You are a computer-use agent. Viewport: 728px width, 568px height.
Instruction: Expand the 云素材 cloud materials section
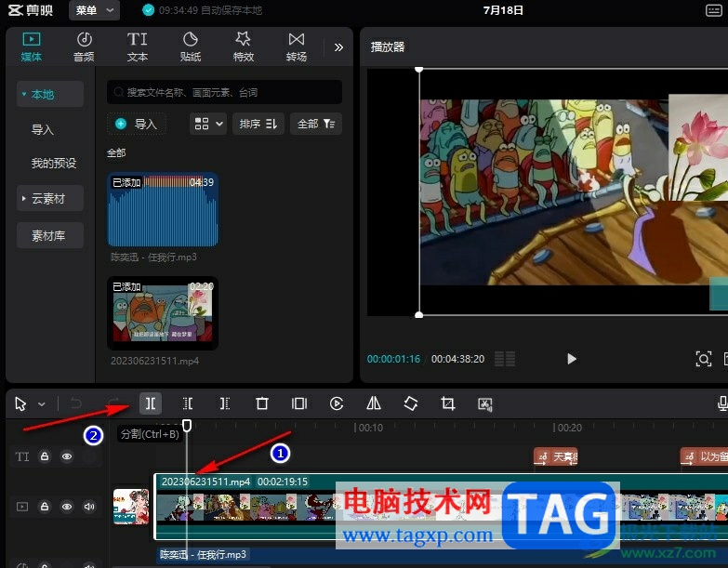50,198
